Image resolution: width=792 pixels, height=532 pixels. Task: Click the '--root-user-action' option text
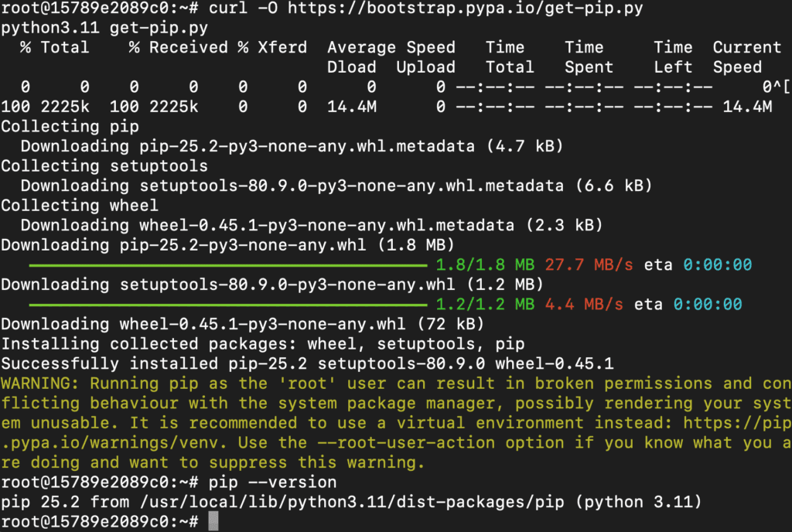point(406,442)
